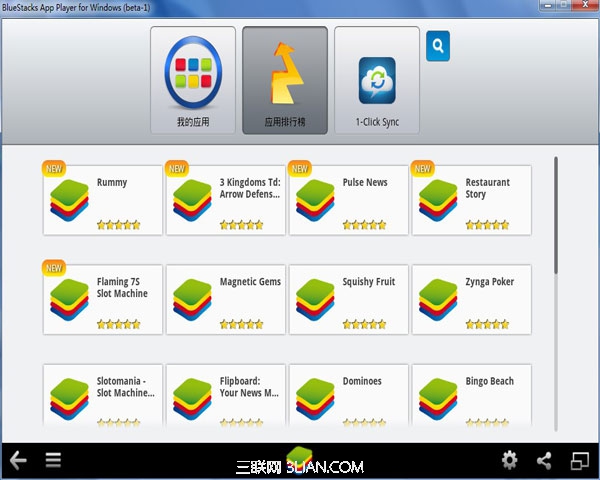
Task: Click the star rating under Zynga Poker
Action: [x=487, y=325]
